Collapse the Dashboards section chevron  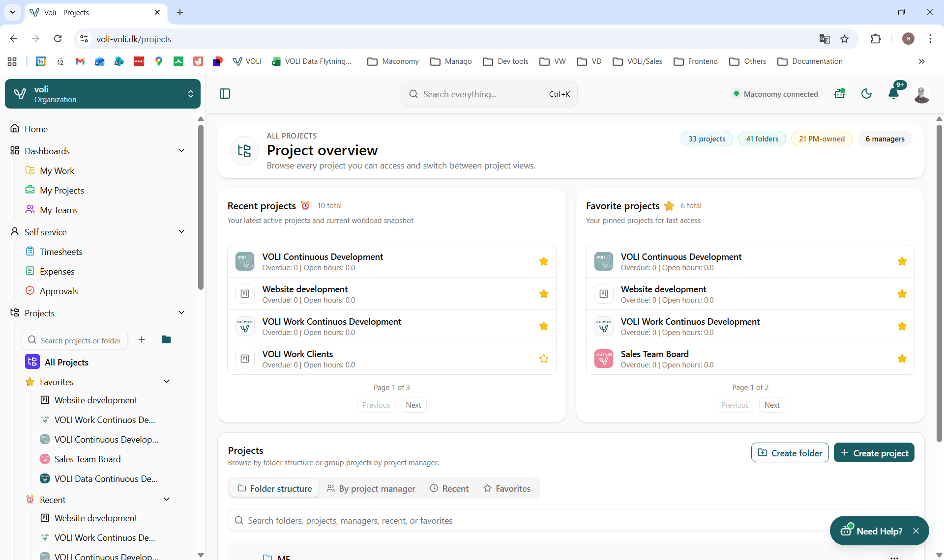point(181,150)
